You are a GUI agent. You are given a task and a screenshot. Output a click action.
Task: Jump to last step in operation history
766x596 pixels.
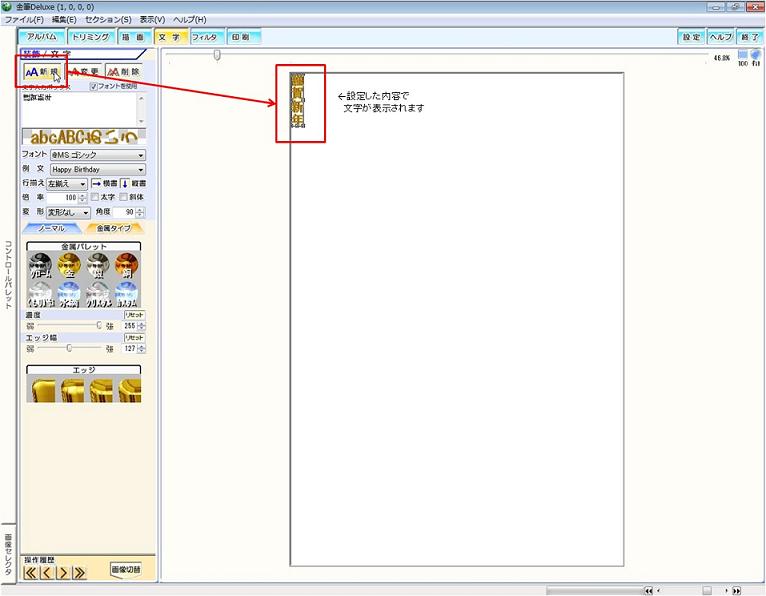point(79,573)
